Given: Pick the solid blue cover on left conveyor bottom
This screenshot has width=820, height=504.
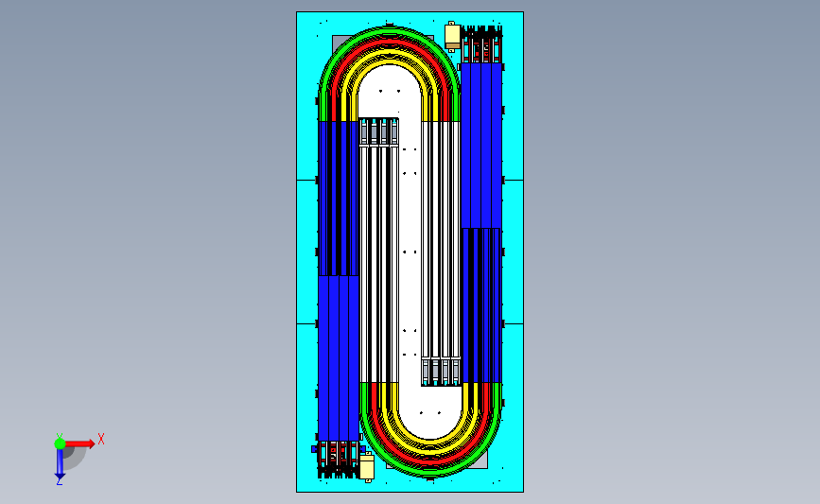Looking at the screenshot, I should point(339,358).
